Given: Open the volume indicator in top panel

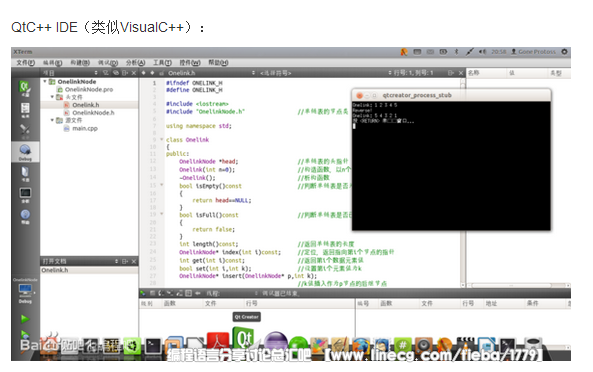Looking at the screenshot, I should 482,52.
